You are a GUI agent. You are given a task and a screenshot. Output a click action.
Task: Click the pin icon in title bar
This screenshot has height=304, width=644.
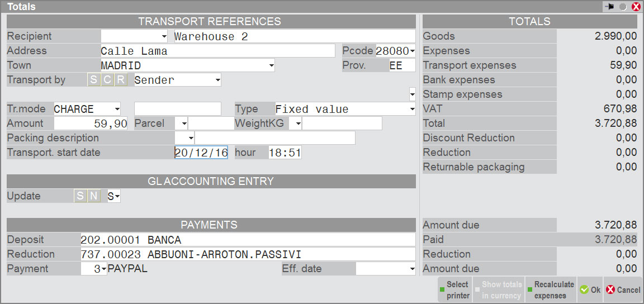tap(609, 7)
